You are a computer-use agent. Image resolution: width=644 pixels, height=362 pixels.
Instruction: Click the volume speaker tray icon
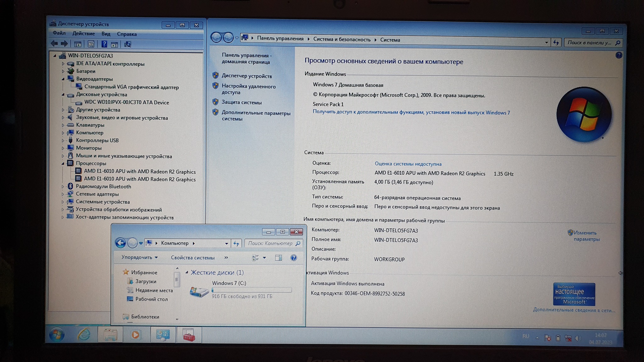click(x=578, y=338)
